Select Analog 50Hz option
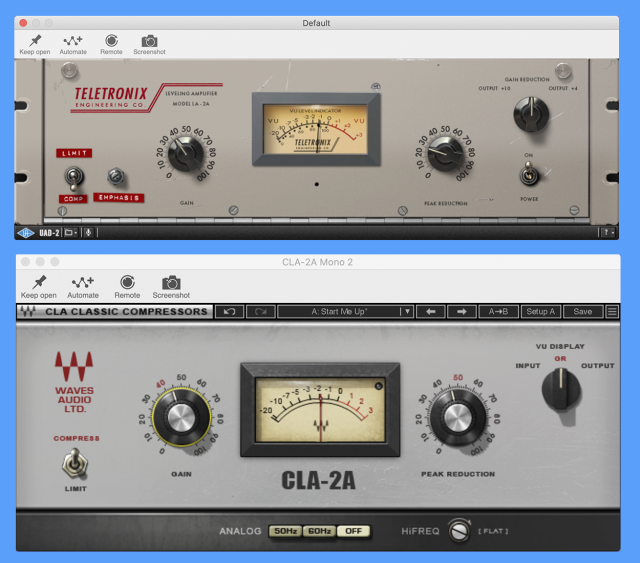This screenshot has width=640, height=563. (285, 531)
